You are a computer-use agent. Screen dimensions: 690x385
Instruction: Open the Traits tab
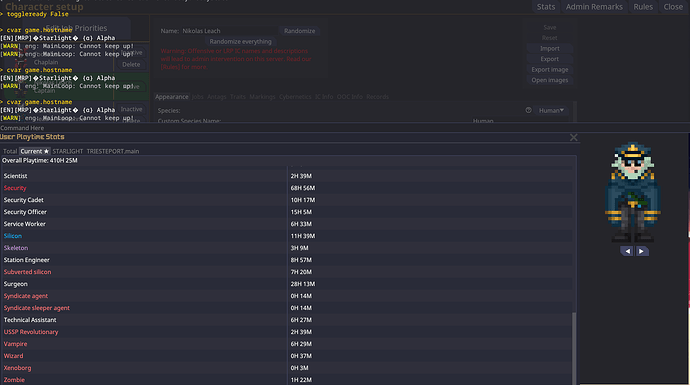[x=238, y=97]
